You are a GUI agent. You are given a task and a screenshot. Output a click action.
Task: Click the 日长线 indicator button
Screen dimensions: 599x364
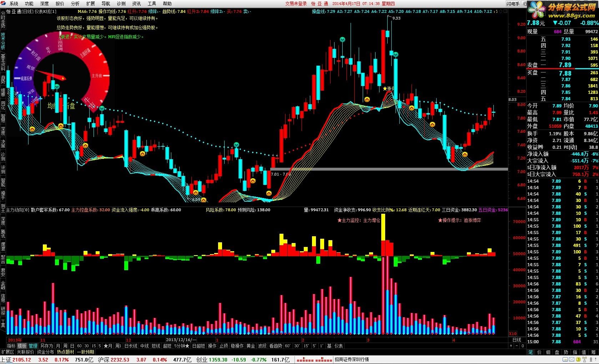click(131, 346)
